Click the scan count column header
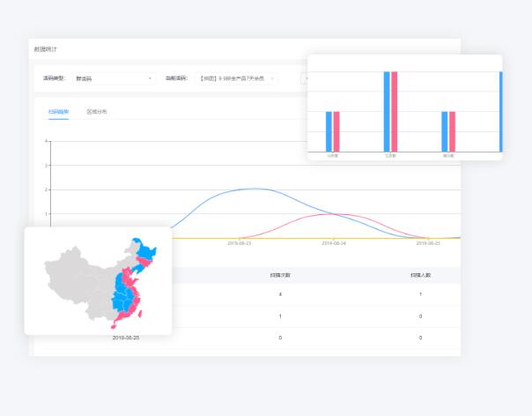 (x=280, y=275)
